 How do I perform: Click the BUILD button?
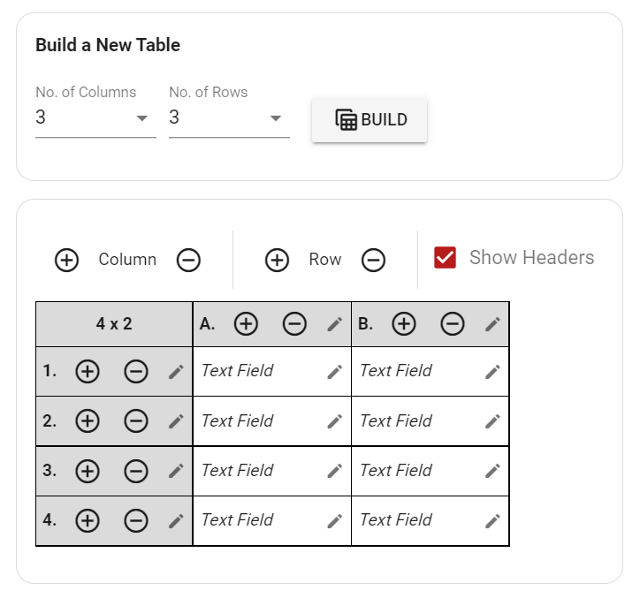[x=369, y=120]
